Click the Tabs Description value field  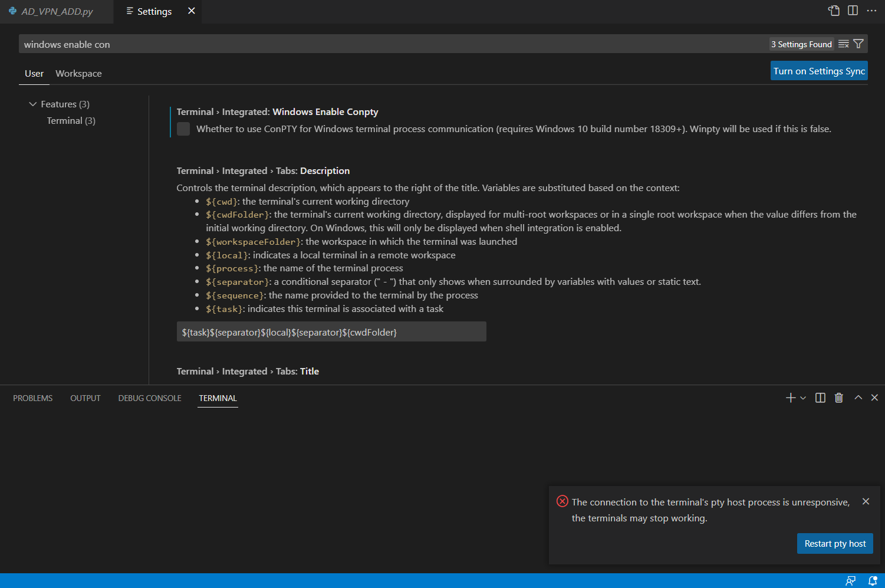click(x=331, y=331)
